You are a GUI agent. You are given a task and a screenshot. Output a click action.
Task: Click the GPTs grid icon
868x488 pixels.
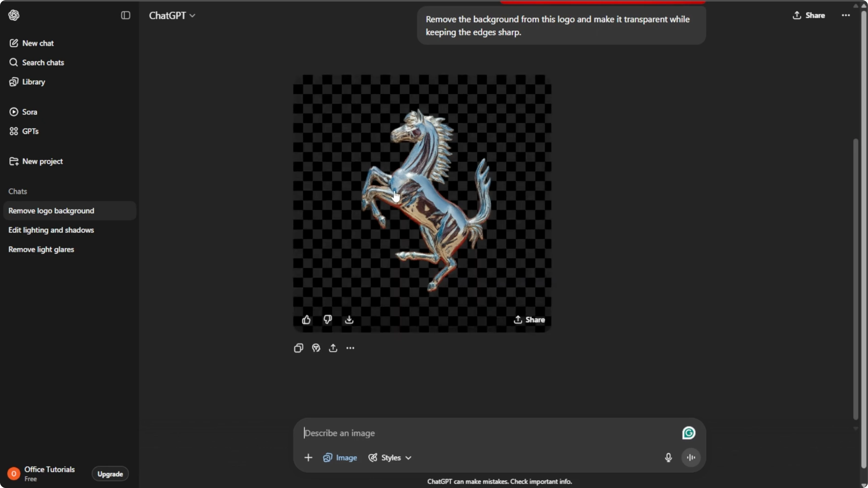(x=14, y=131)
